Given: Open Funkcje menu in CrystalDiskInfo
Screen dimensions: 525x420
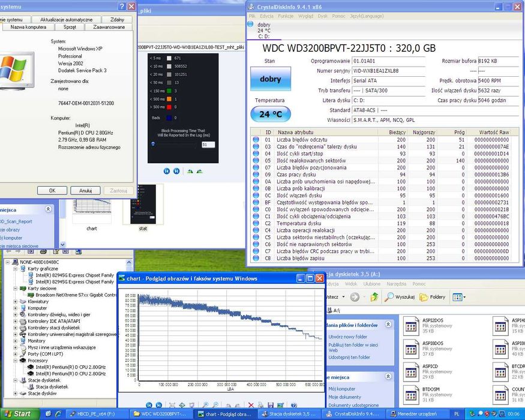Looking at the screenshot, I should click(286, 16).
